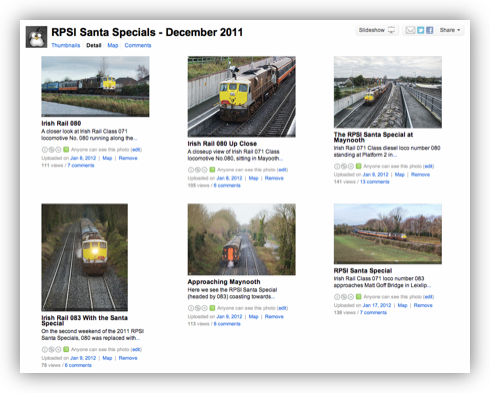Click the 'Irish Rail 080 Up Close' title
This screenshot has width=490, height=393.
pyautogui.click(x=222, y=144)
